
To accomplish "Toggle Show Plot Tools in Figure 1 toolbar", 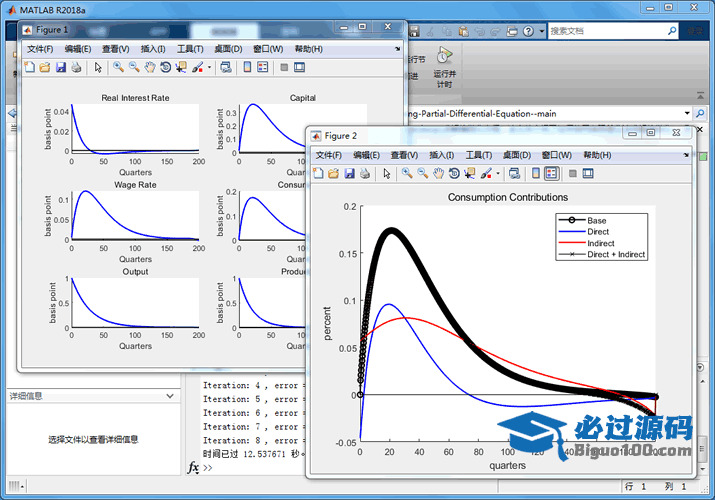I will tap(300, 67).
